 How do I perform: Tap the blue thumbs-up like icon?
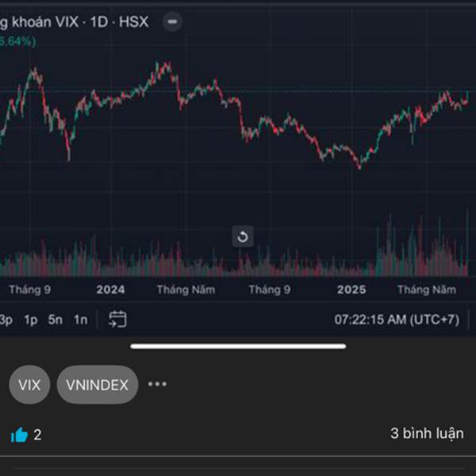[x=19, y=435]
